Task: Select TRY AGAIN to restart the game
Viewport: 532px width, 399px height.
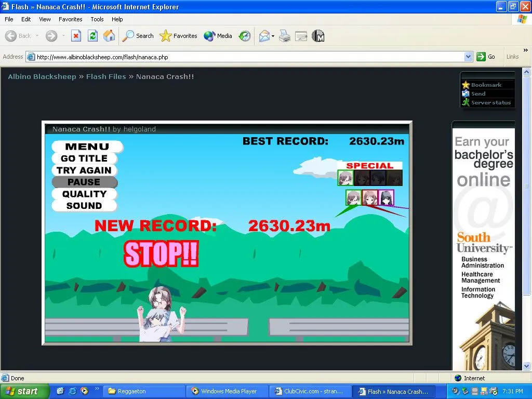Action: coord(84,170)
